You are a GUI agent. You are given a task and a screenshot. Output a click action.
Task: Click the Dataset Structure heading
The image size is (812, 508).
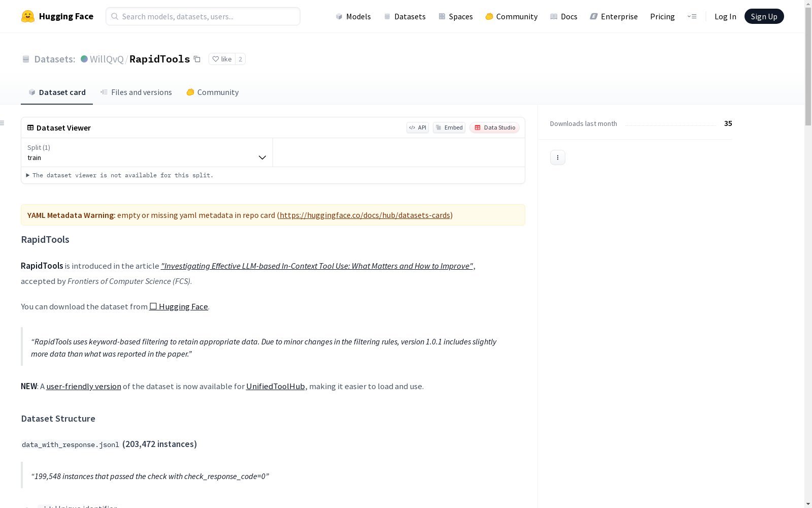pyautogui.click(x=58, y=419)
